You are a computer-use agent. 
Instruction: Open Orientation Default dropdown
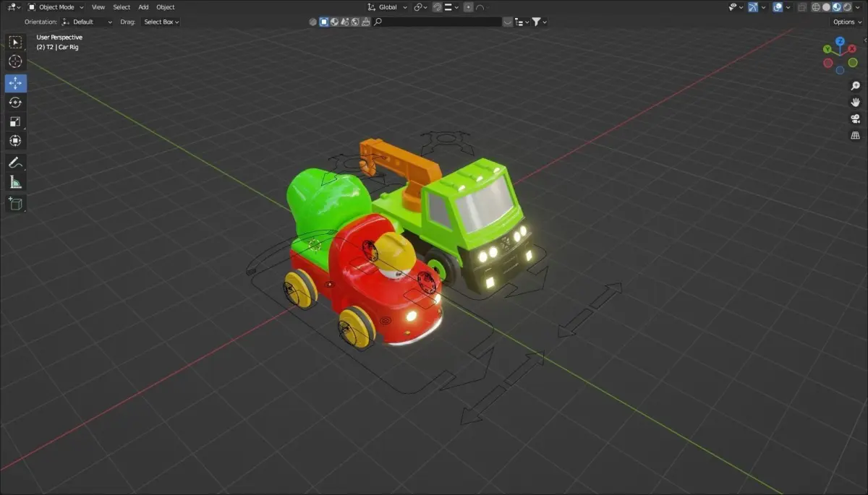88,22
